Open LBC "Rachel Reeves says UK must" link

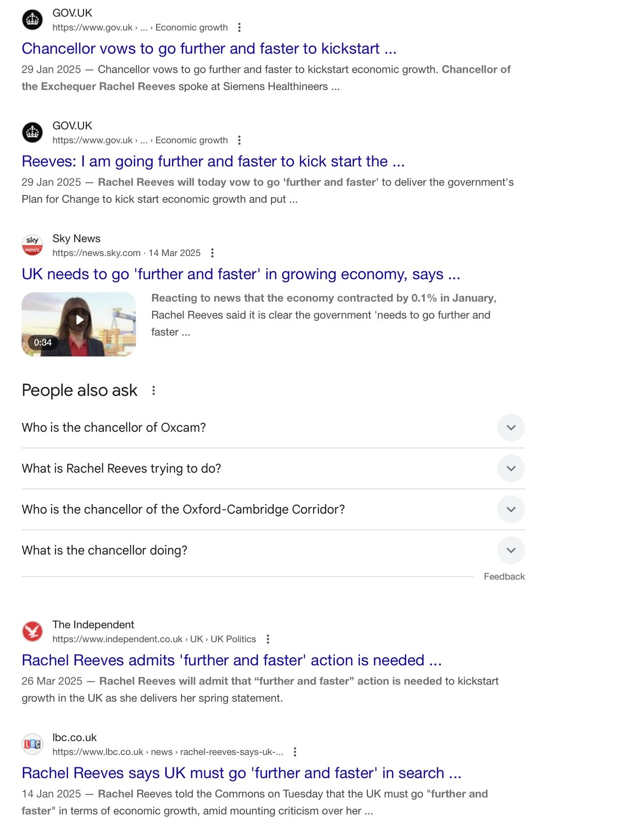pos(242,773)
